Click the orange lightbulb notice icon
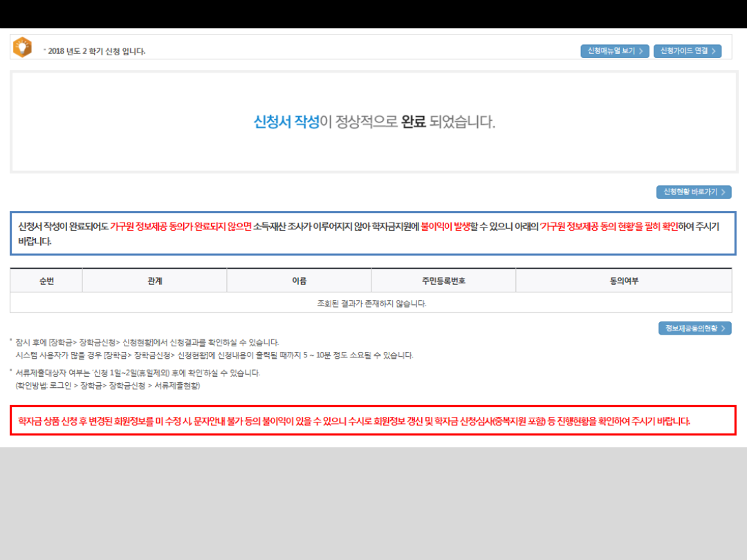747x560 pixels. [23, 47]
